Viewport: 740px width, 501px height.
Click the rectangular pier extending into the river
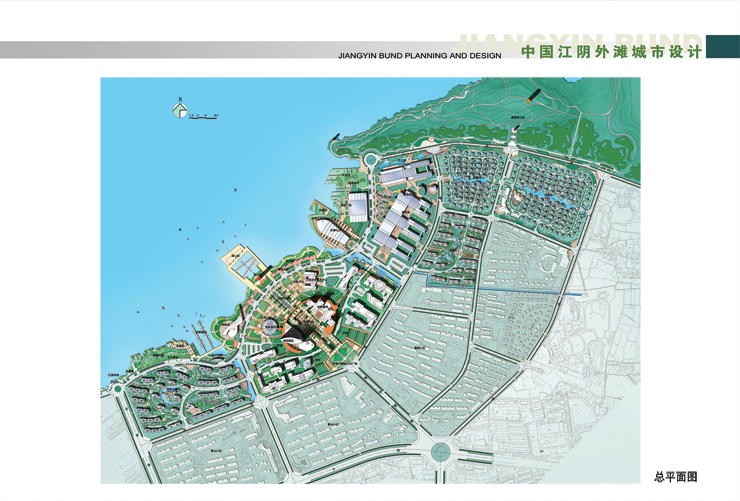[x=244, y=263]
